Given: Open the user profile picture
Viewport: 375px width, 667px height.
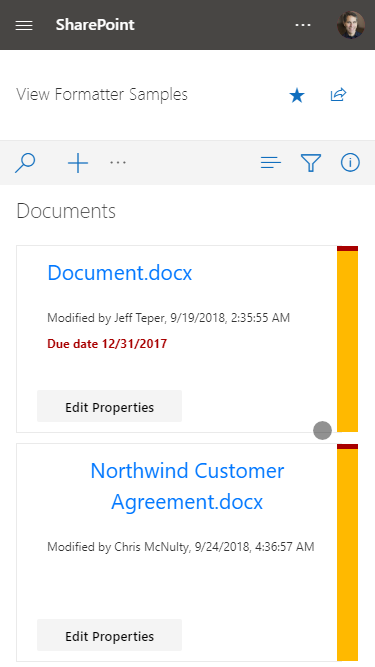Looking at the screenshot, I should pyautogui.click(x=351, y=25).
